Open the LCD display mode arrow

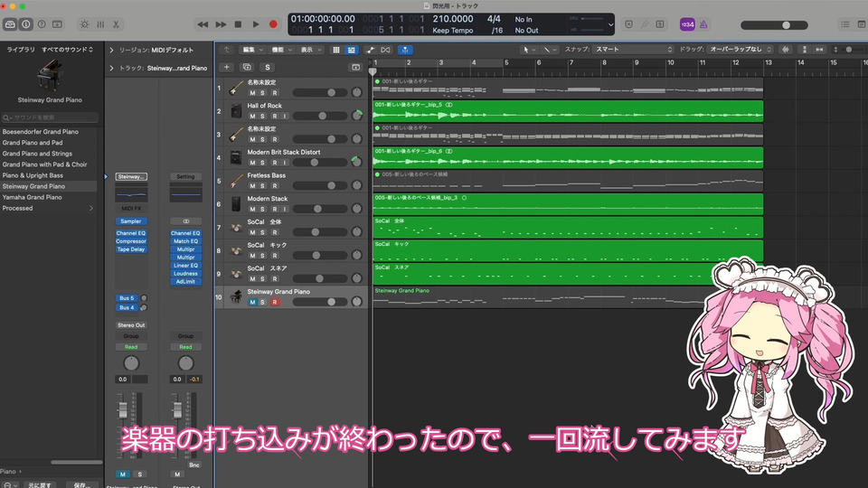tap(610, 24)
